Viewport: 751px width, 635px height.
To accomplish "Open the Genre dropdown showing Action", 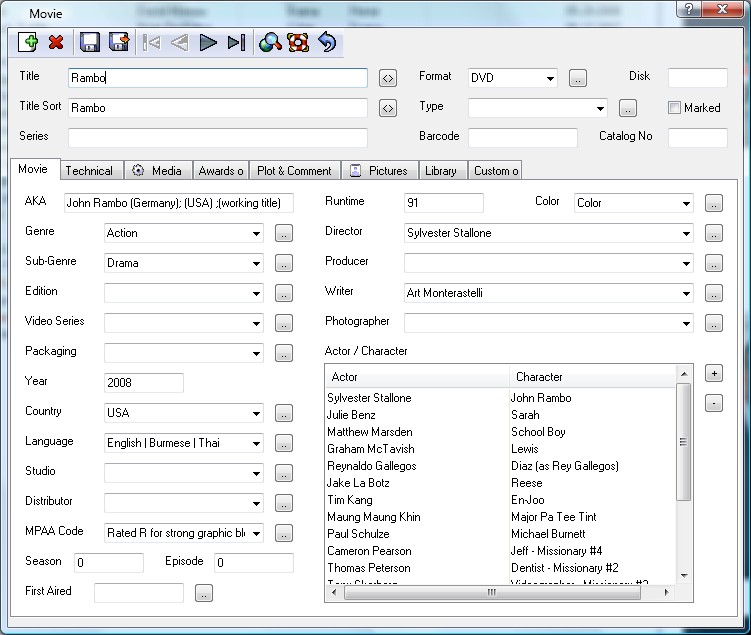I will click(x=257, y=234).
